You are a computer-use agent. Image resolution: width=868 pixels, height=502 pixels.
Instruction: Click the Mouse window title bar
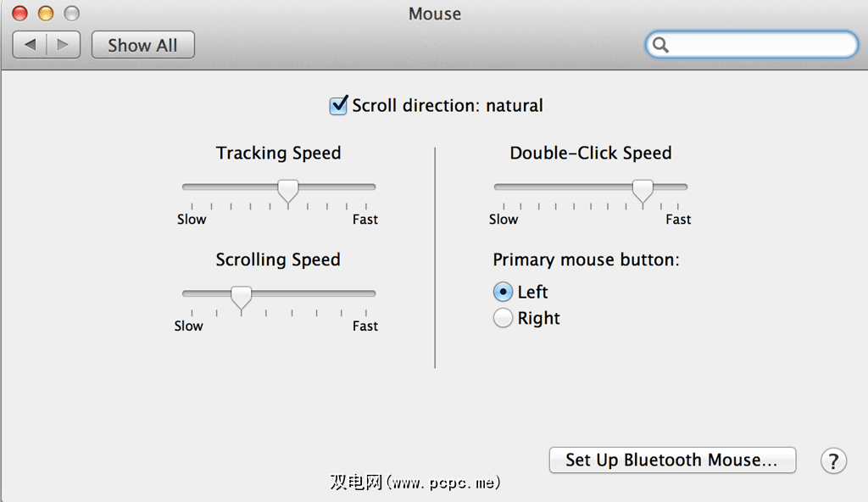434,14
